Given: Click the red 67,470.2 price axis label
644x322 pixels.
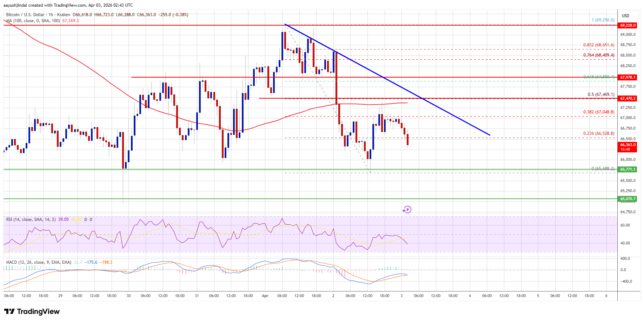Looking at the screenshot, I should [628, 99].
